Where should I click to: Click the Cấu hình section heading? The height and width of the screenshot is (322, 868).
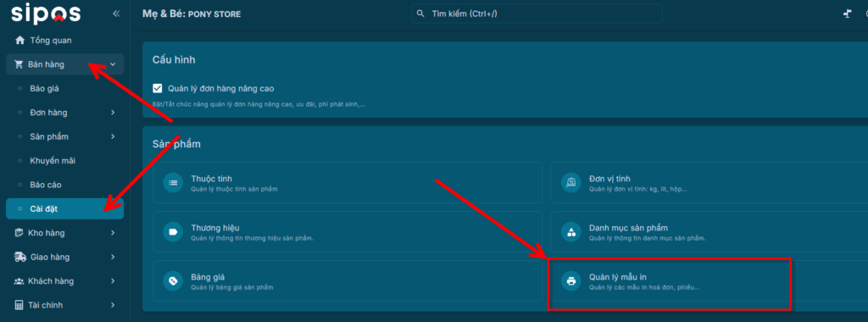point(174,60)
